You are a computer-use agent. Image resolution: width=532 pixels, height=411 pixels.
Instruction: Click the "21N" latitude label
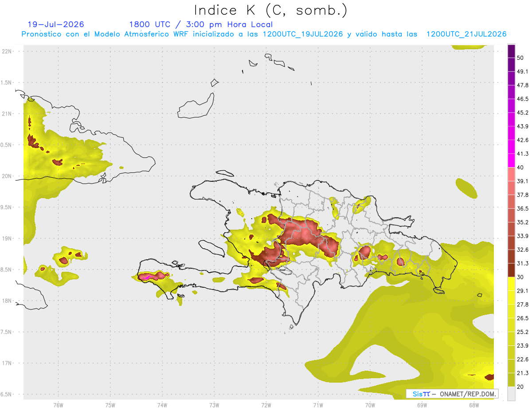(x=7, y=114)
